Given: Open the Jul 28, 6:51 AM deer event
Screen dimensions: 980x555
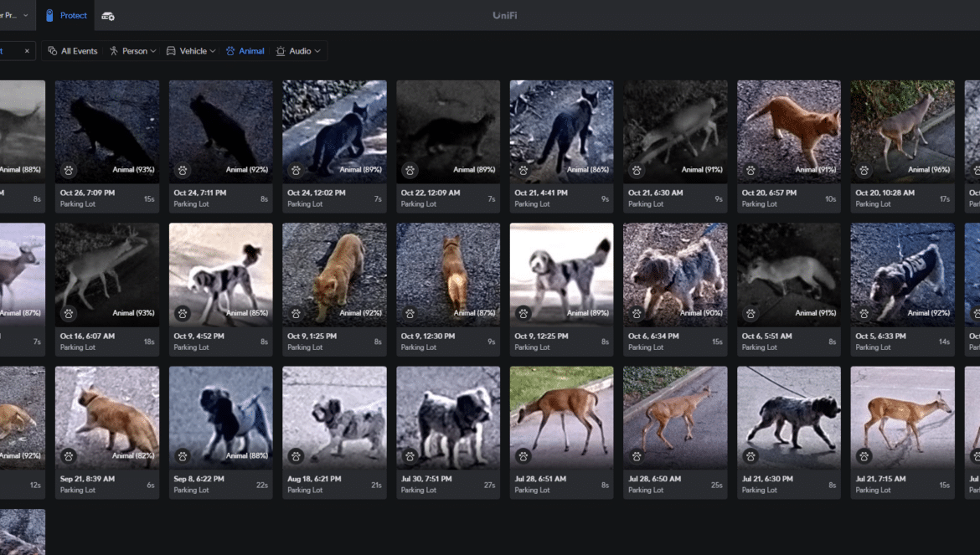Looking at the screenshot, I should coord(561,418).
